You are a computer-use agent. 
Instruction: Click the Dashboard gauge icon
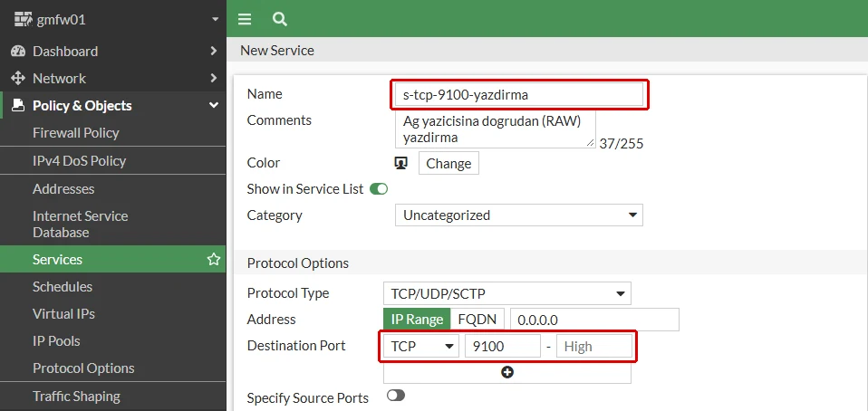coord(18,51)
